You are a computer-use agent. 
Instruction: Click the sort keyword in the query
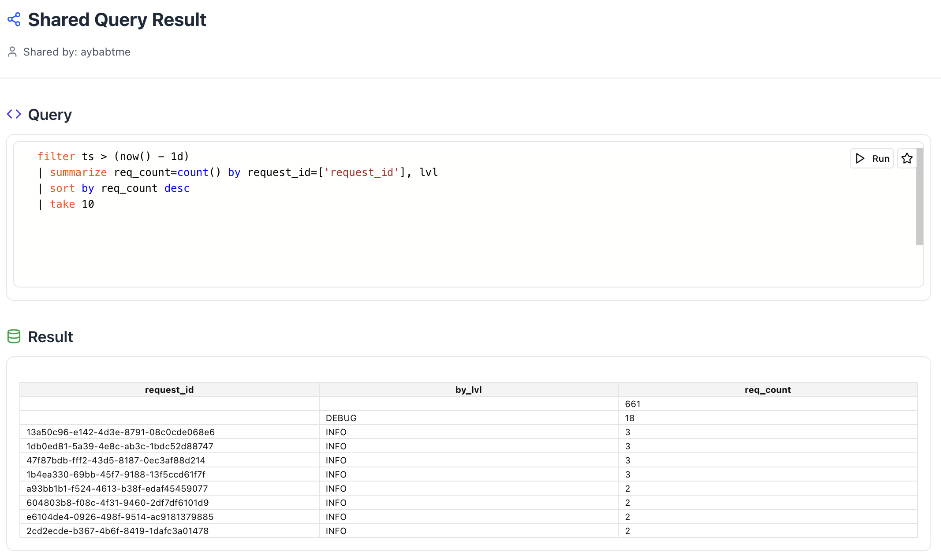point(62,188)
